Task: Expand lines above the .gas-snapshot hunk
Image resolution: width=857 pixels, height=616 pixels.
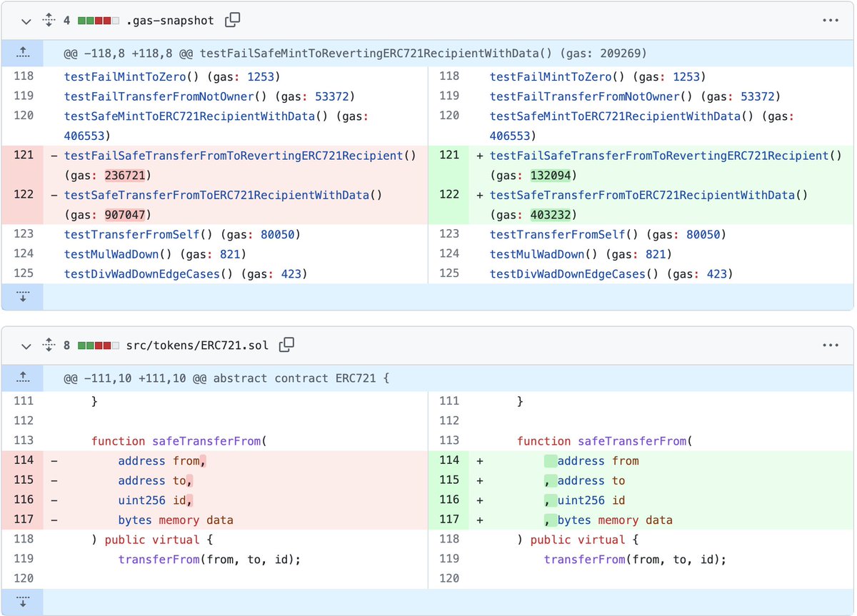Action: click(x=22, y=52)
